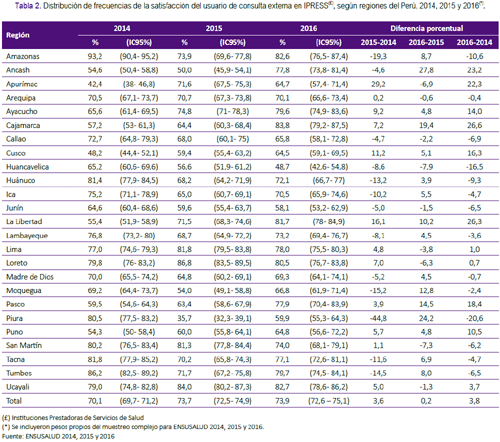The image size is (500, 442).
Task: Click the Huancavelica region name
Action: pos(27,167)
